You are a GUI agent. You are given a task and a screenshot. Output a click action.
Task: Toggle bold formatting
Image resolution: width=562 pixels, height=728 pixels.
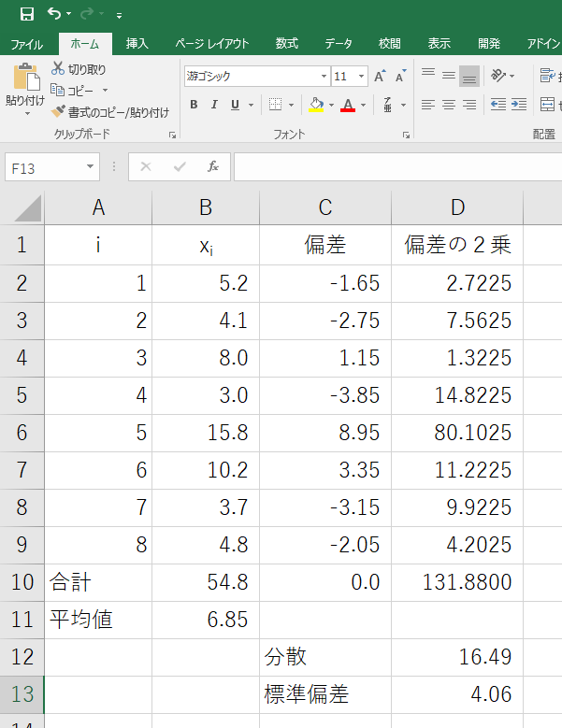click(x=194, y=105)
